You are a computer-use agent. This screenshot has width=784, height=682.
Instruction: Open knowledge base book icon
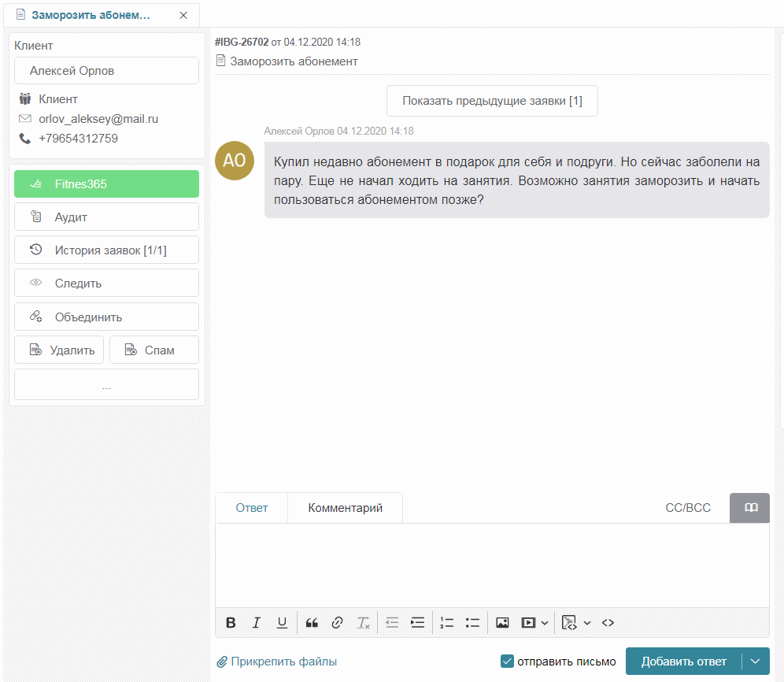coord(749,508)
